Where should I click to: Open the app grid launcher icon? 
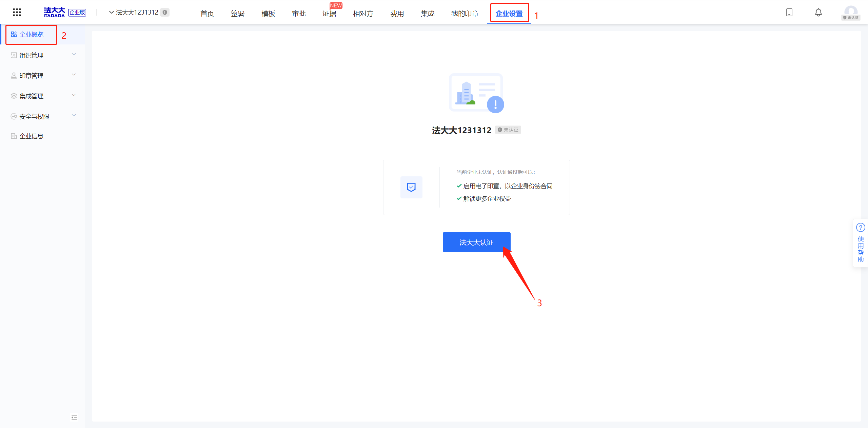pyautogui.click(x=17, y=12)
